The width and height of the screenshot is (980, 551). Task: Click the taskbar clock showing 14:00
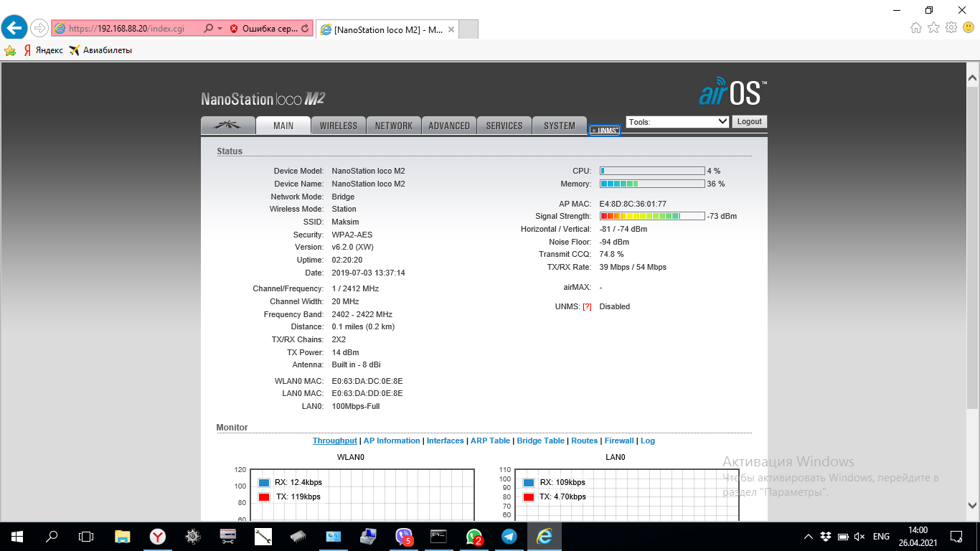click(918, 536)
